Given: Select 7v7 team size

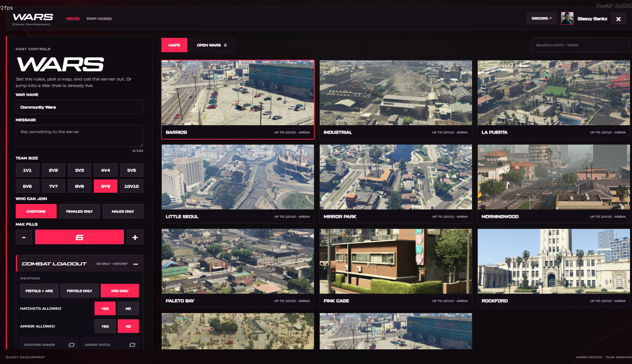Looking at the screenshot, I should (x=54, y=186).
